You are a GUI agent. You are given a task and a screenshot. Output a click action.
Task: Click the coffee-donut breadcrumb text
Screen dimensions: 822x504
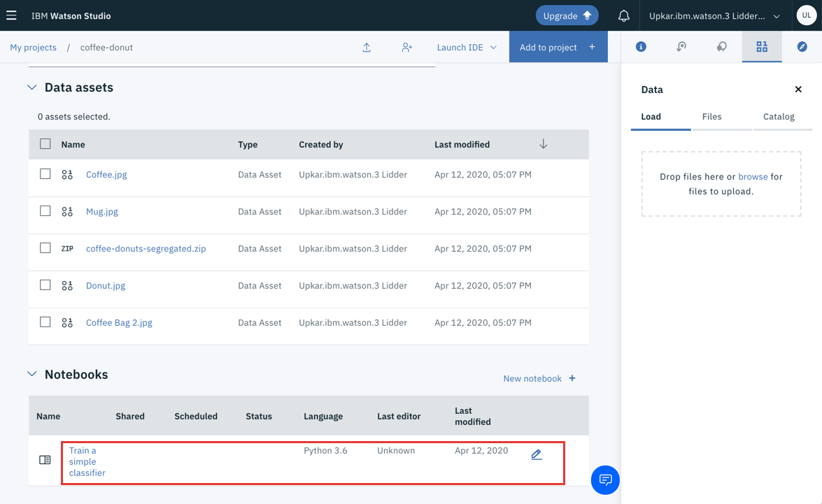pos(106,47)
